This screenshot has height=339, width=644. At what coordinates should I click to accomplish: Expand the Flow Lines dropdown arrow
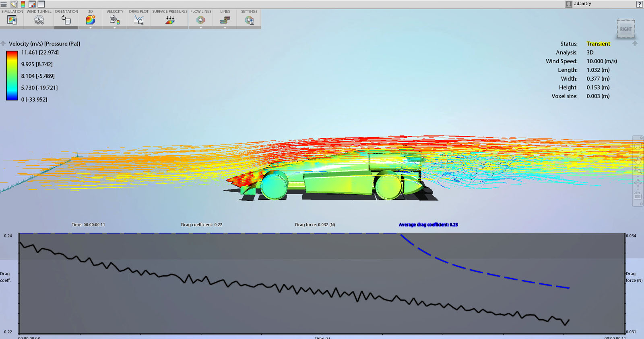pos(201,28)
